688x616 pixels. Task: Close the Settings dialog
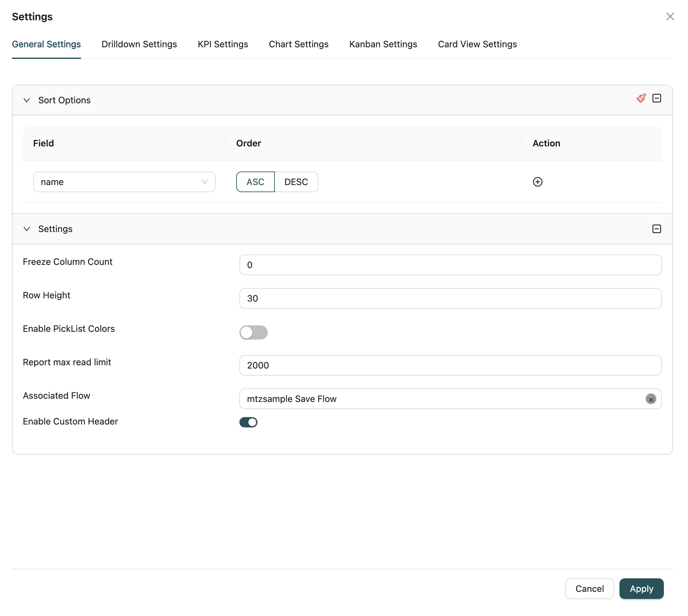(x=670, y=16)
